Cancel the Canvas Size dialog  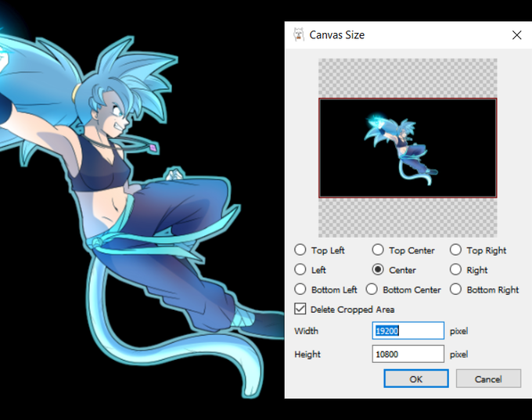click(488, 379)
